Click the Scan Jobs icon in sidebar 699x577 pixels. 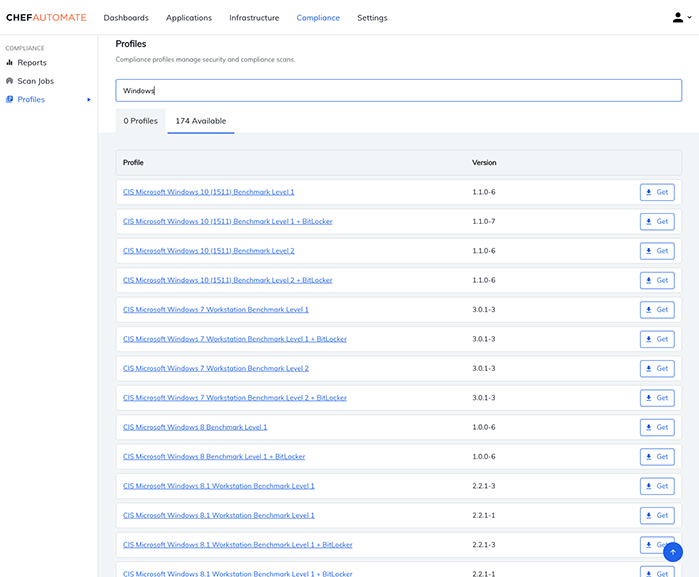(10, 81)
